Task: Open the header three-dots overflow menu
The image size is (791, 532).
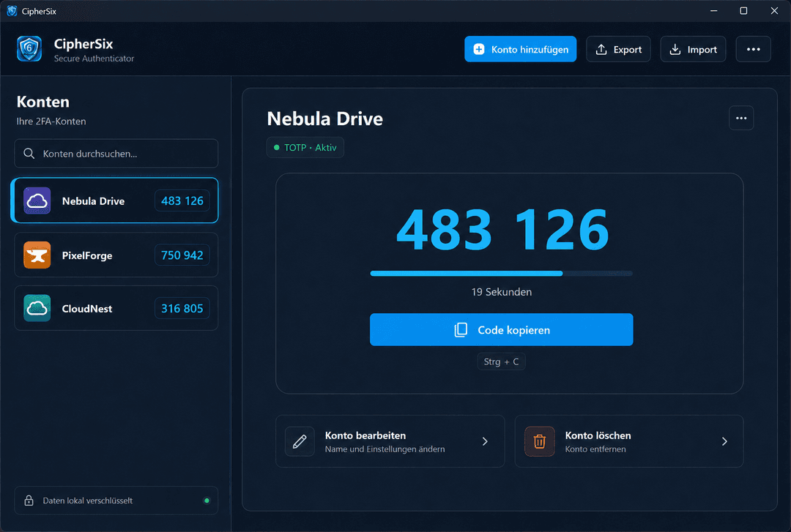Action: click(x=753, y=49)
